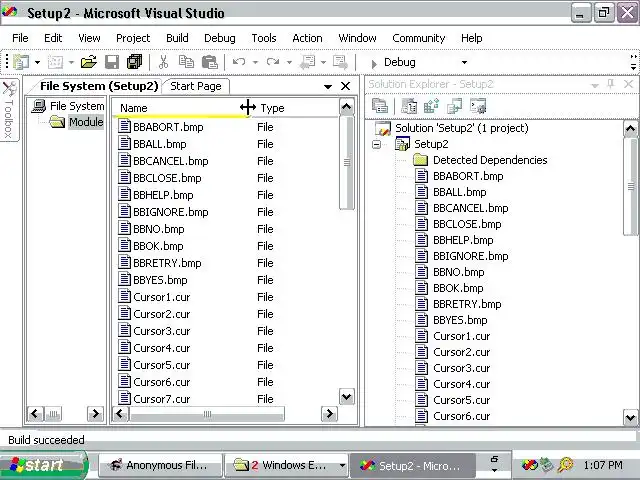This screenshot has width=640, height=480.
Task: Click Anonymous Fil... taskbar button
Action: point(161,465)
